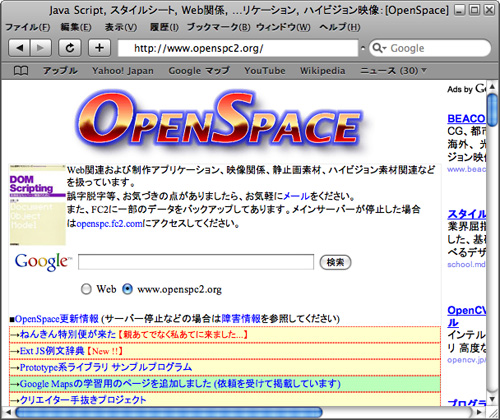Viewport: 500px width, 420px height.
Task: Select the Web radio button
Action: click(x=86, y=289)
